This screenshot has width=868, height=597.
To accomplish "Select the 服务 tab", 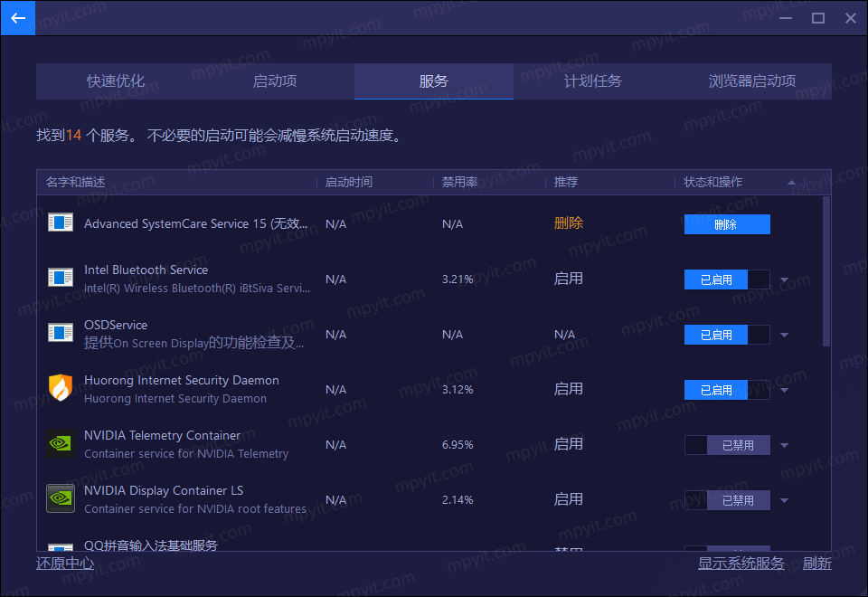I will click(x=433, y=81).
